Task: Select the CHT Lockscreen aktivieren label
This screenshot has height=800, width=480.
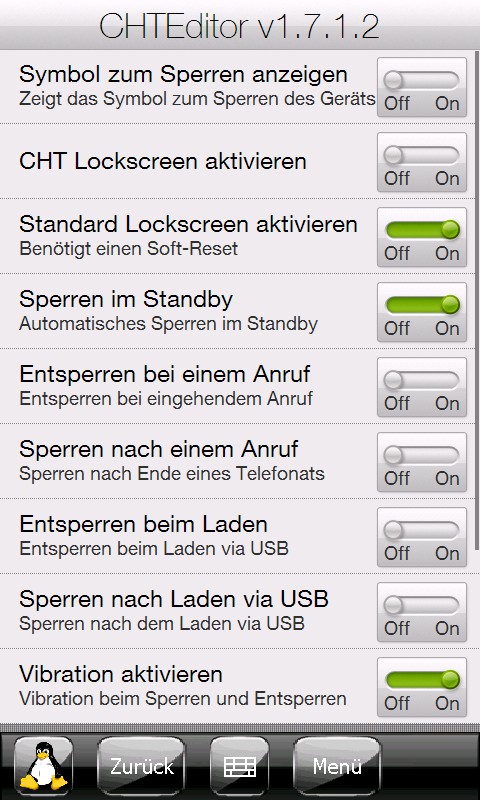Action: click(163, 162)
